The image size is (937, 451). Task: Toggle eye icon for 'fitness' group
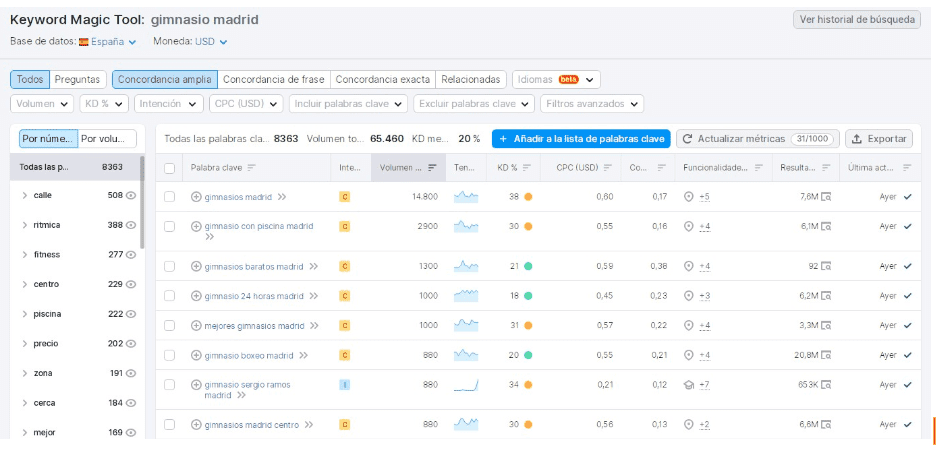point(131,254)
